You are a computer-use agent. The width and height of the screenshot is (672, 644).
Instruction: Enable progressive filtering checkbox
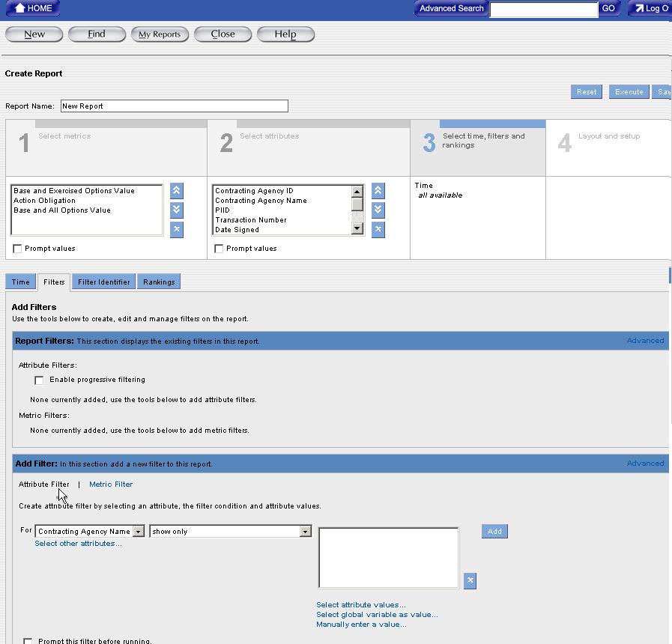point(39,380)
